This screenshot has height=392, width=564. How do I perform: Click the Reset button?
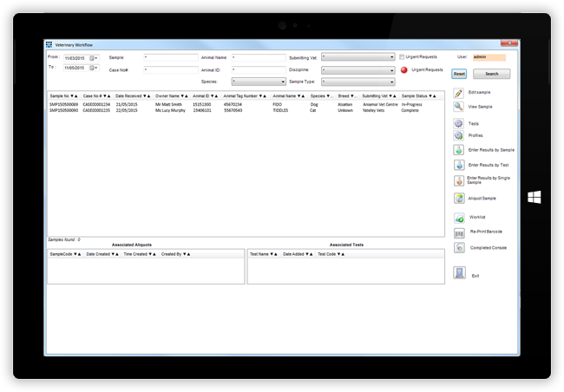pos(459,74)
